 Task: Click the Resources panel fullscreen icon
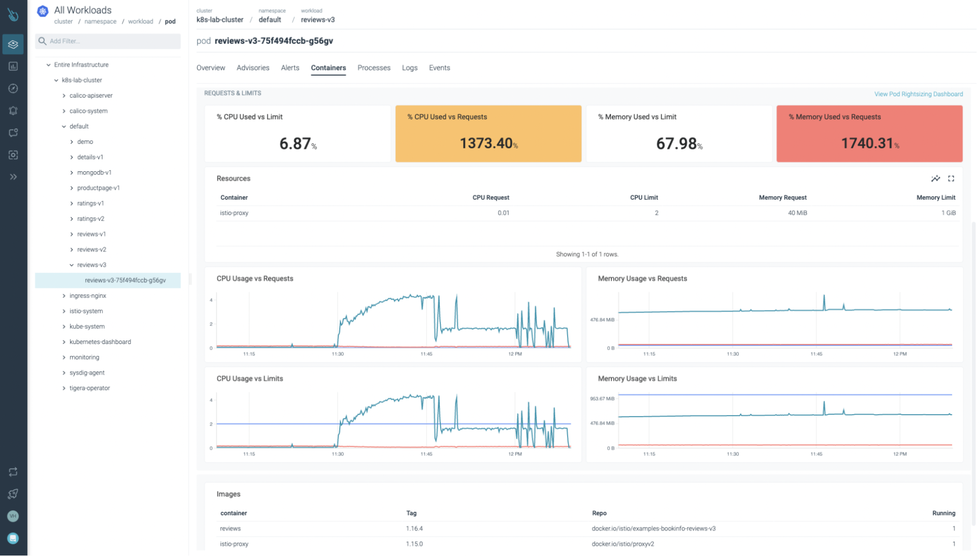(x=951, y=178)
